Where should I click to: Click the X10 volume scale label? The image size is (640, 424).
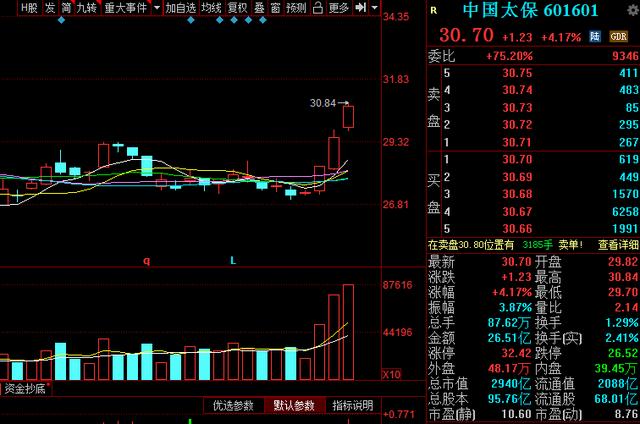pos(391,375)
